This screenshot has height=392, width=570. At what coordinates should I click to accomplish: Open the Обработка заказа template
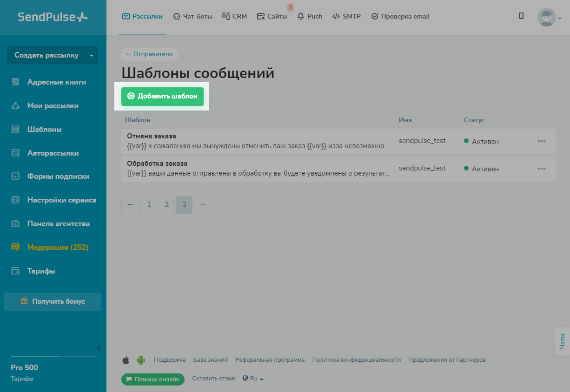click(157, 164)
